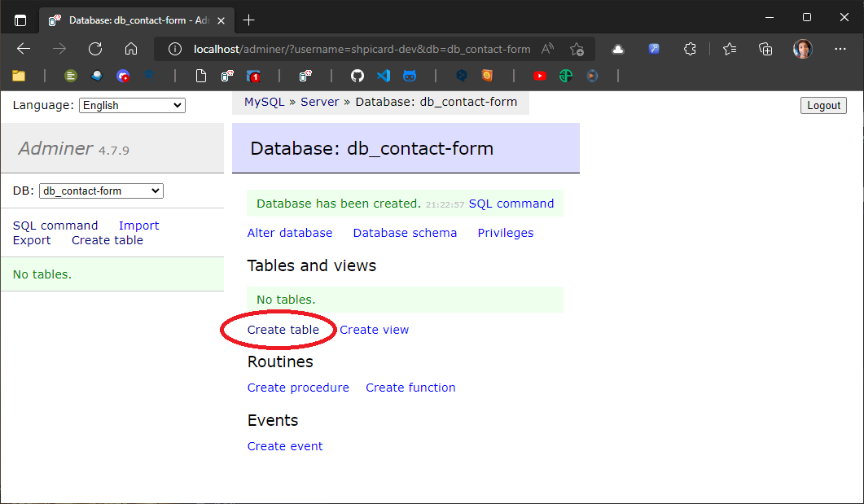Go back with the browser back arrow
864x504 pixels.
(x=23, y=49)
